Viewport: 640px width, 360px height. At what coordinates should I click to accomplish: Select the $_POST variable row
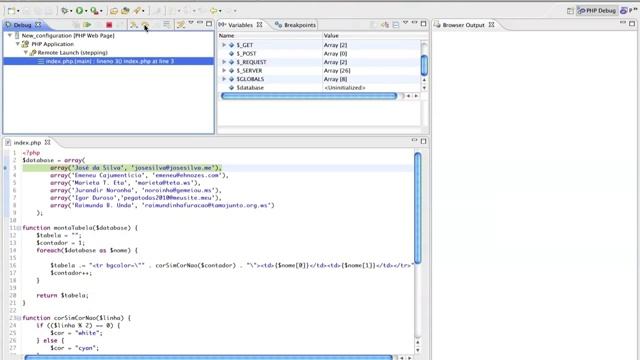pos(320,53)
